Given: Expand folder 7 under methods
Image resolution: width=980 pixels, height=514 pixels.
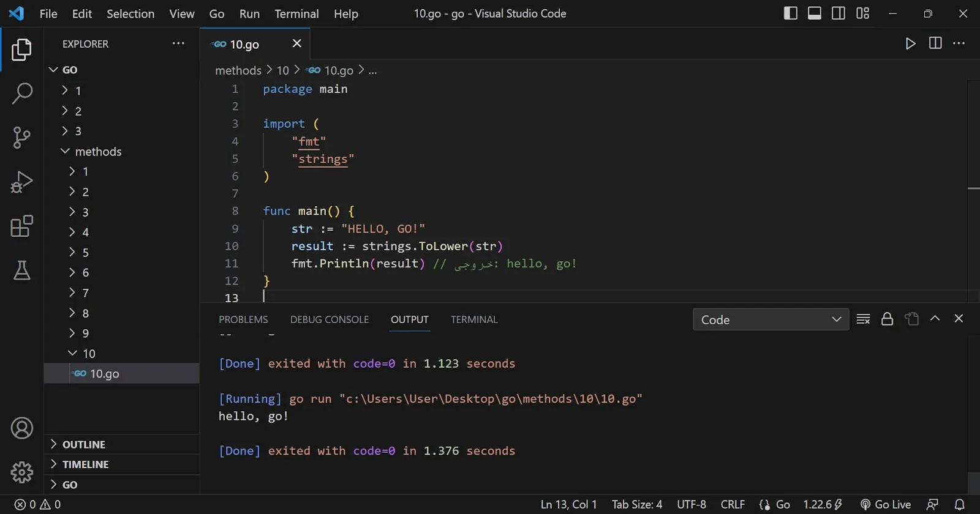Looking at the screenshot, I should pyautogui.click(x=122, y=292).
